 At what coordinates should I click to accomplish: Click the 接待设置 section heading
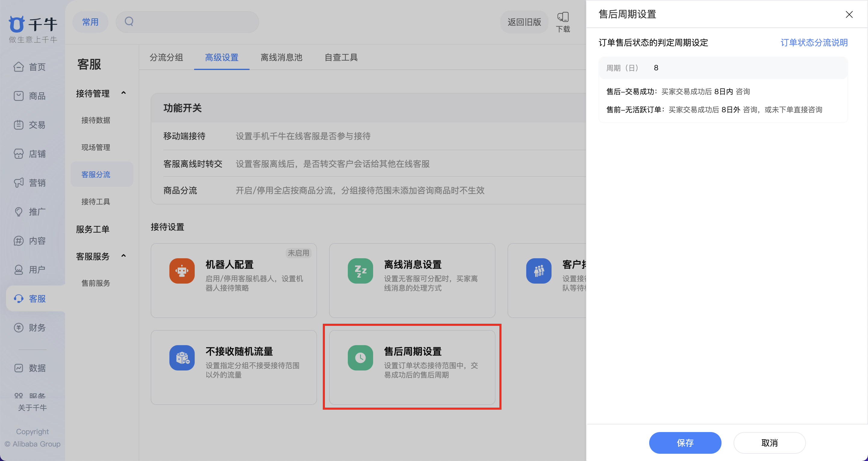coord(168,227)
